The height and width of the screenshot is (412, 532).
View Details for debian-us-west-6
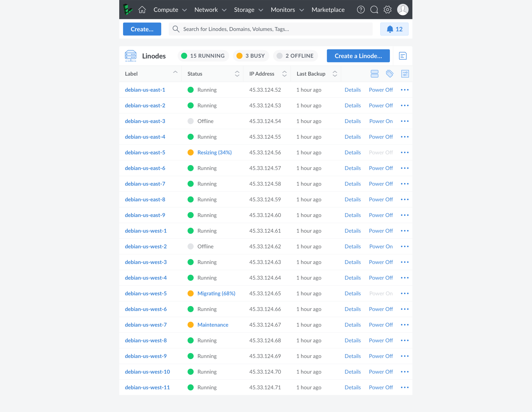pyautogui.click(x=352, y=309)
